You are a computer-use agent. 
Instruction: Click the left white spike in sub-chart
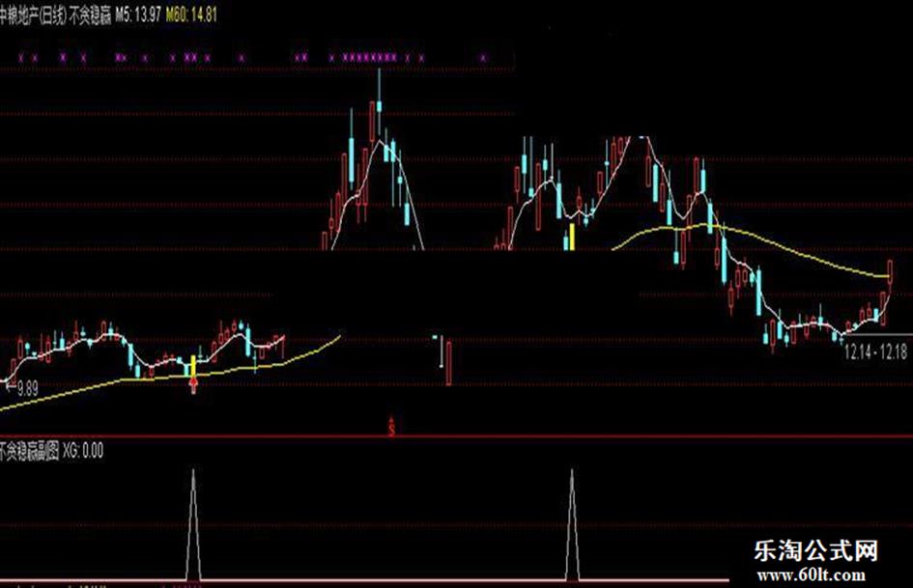[193, 524]
